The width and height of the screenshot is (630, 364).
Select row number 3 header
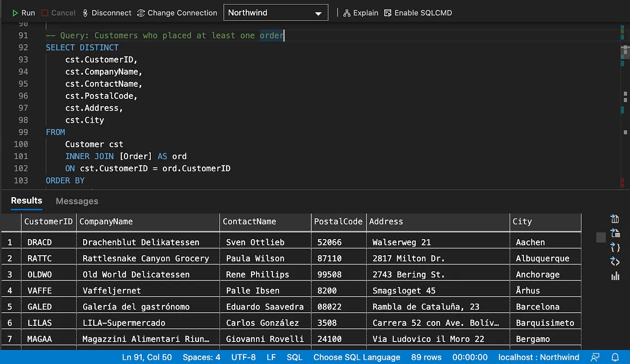click(x=10, y=275)
